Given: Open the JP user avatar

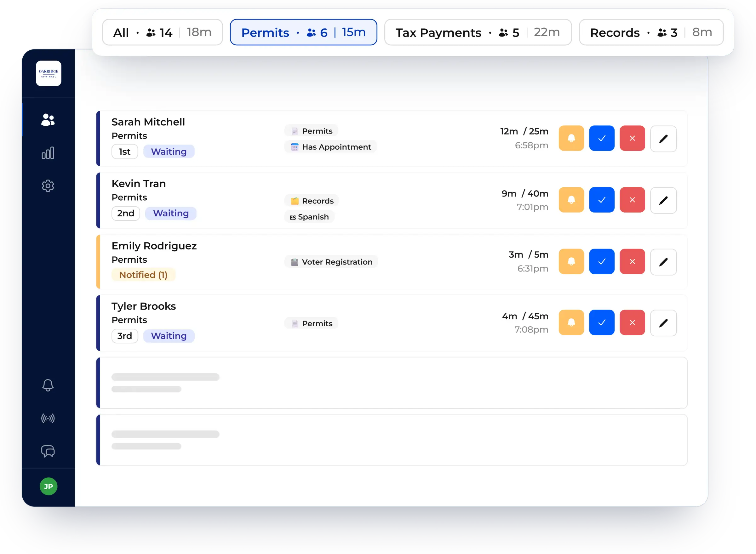Looking at the screenshot, I should coord(48,487).
